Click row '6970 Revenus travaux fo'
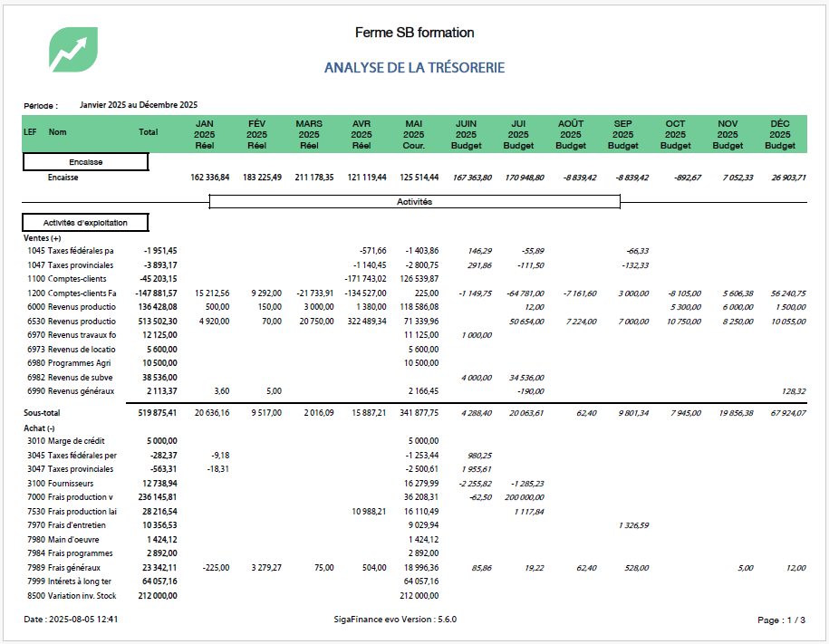This screenshot has height=644, width=829. (x=415, y=335)
